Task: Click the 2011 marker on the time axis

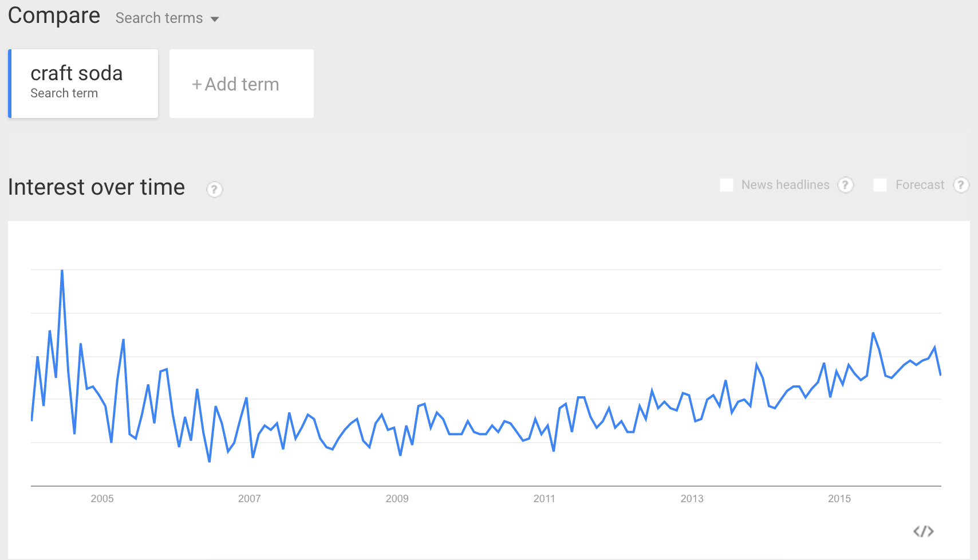Action: coord(544,499)
